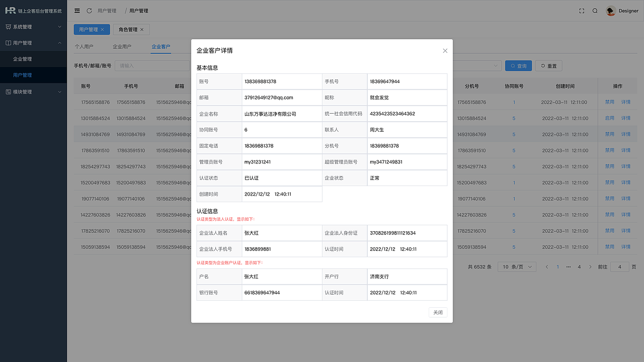Open the 10 条/页 page size dropdown
Viewport: 644px width, 362px height.
pos(517,266)
